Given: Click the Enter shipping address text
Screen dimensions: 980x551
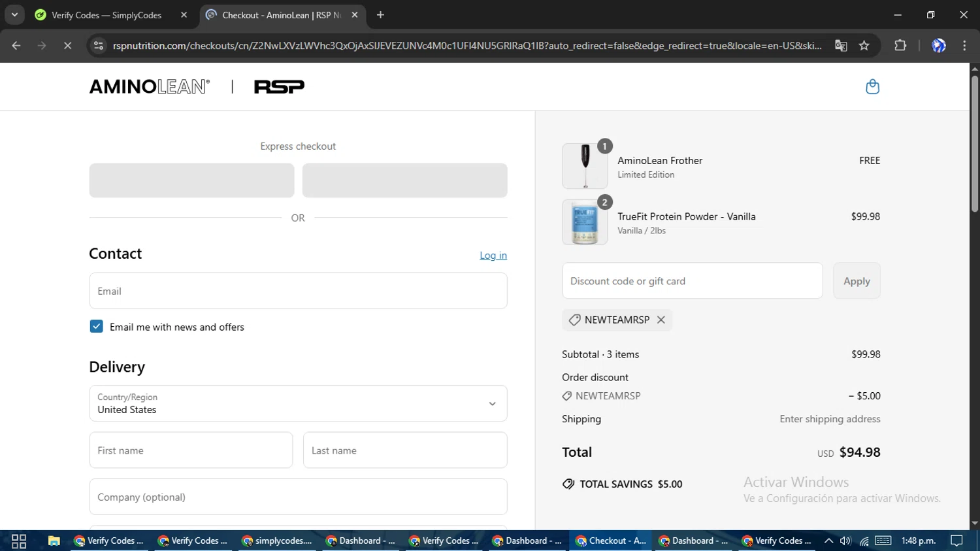Looking at the screenshot, I should [830, 419].
